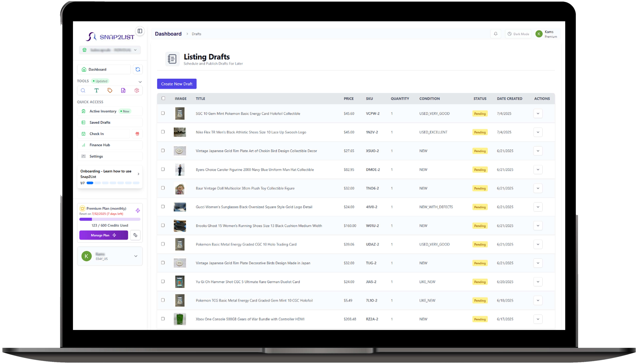Open Active Inventory in Quick Access
Image resolution: width=638 pixels, height=364 pixels.
click(x=110, y=111)
